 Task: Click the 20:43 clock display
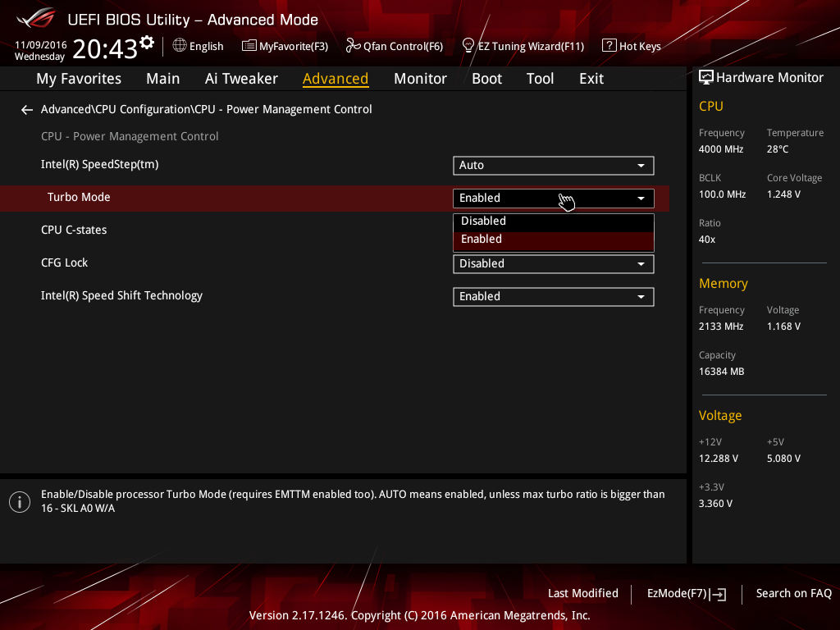105,49
